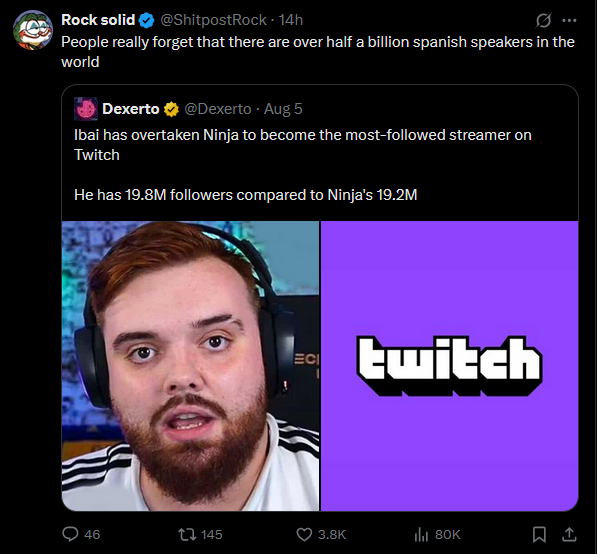View analytics via the 80K bar-chart icon
The width and height of the screenshot is (597, 554).
[421, 535]
